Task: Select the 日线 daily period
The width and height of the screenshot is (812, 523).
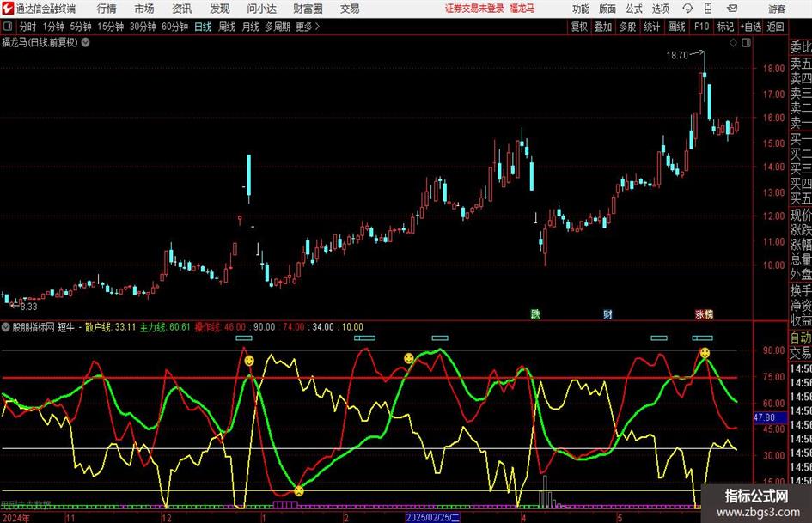Action: coord(203,27)
